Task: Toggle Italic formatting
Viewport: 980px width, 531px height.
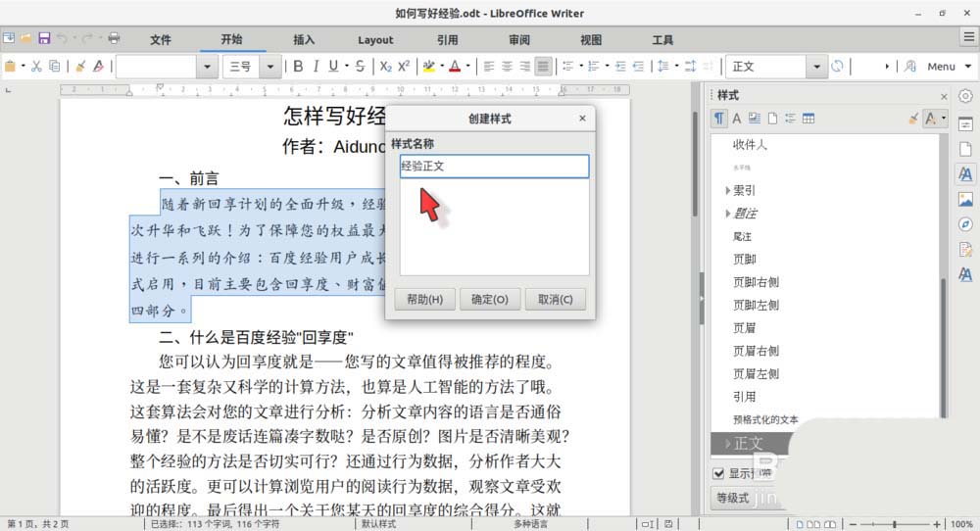Action: 316,67
